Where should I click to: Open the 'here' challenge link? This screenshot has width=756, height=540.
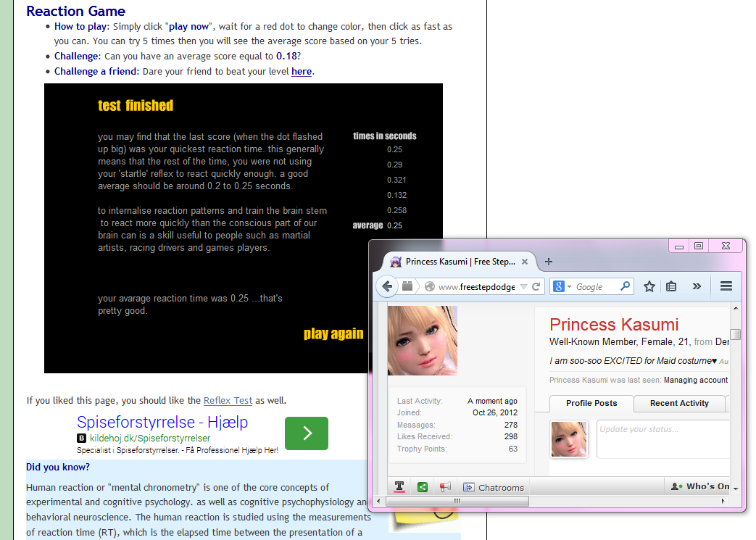tap(302, 71)
